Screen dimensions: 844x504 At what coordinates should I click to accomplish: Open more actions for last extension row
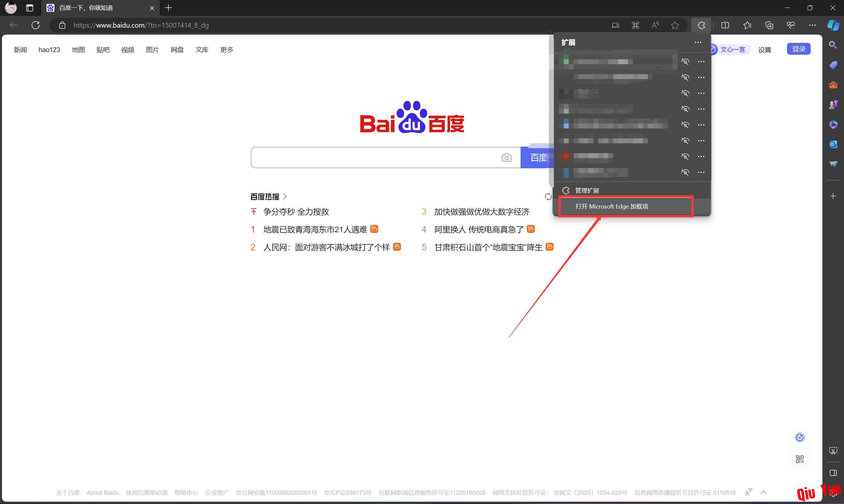tap(701, 172)
